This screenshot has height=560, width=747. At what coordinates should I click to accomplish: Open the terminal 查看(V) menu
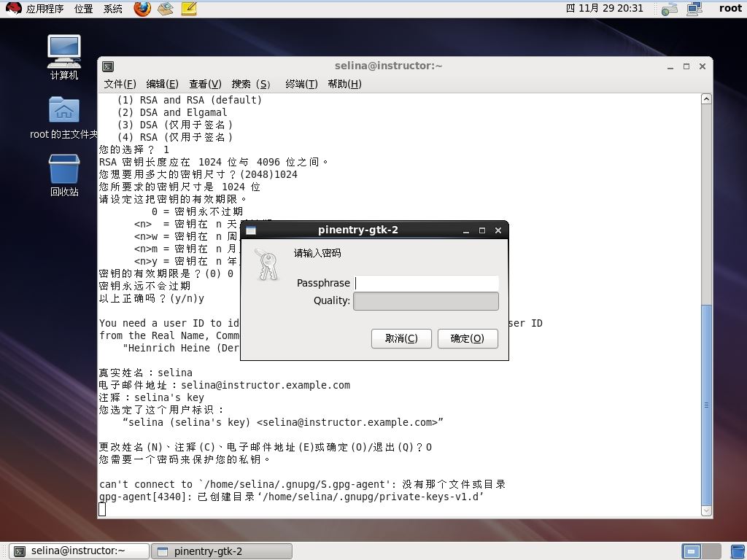205,84
